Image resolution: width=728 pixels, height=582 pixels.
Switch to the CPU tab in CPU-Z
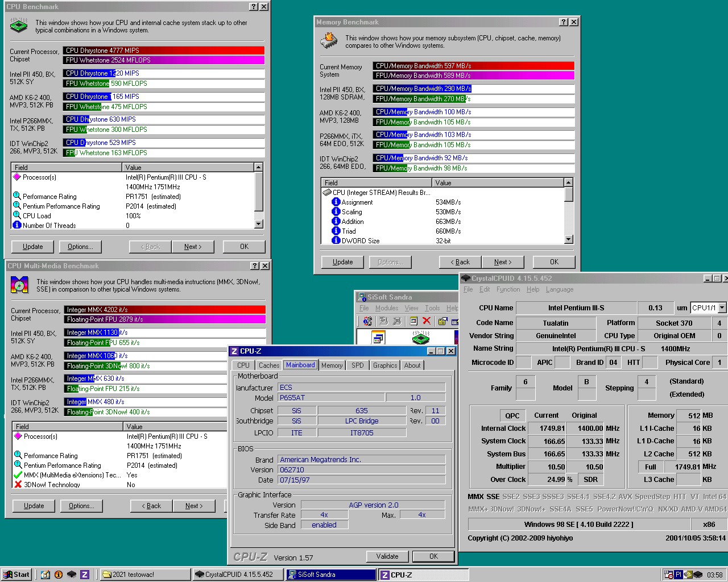point(243,365)
